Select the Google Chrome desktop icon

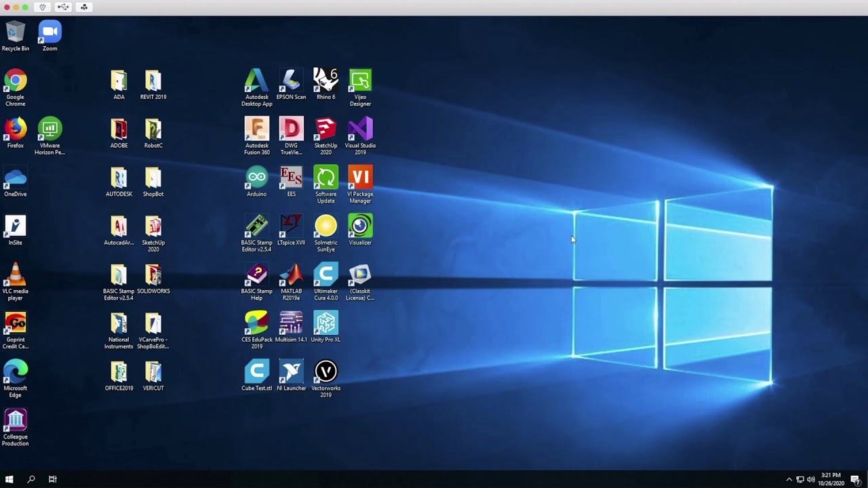(15, 81)
